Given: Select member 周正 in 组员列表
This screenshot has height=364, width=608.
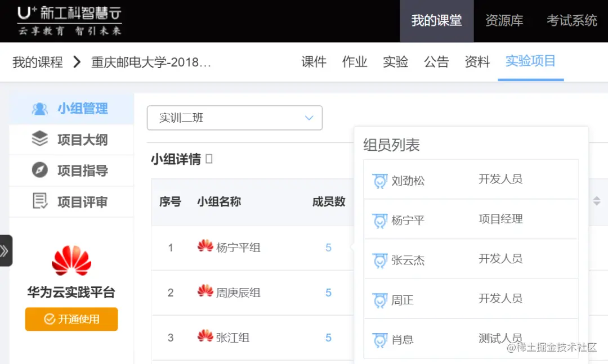Looking at the screenshot, I should coord(403,300).
